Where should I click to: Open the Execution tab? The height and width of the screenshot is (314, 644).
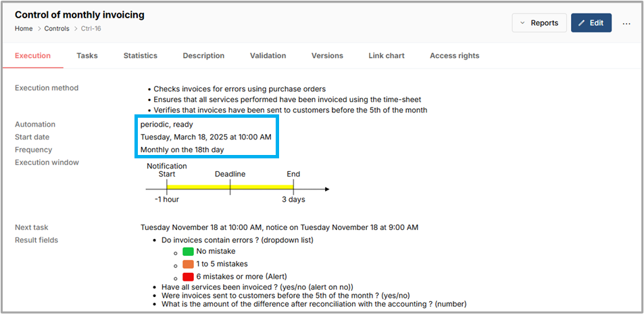tap(32, 55)
